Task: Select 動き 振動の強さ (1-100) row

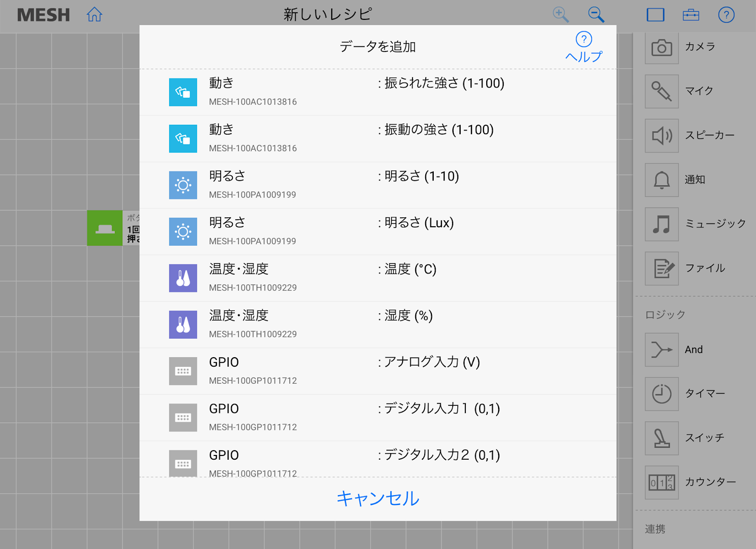Action: (x=378, y=139)
